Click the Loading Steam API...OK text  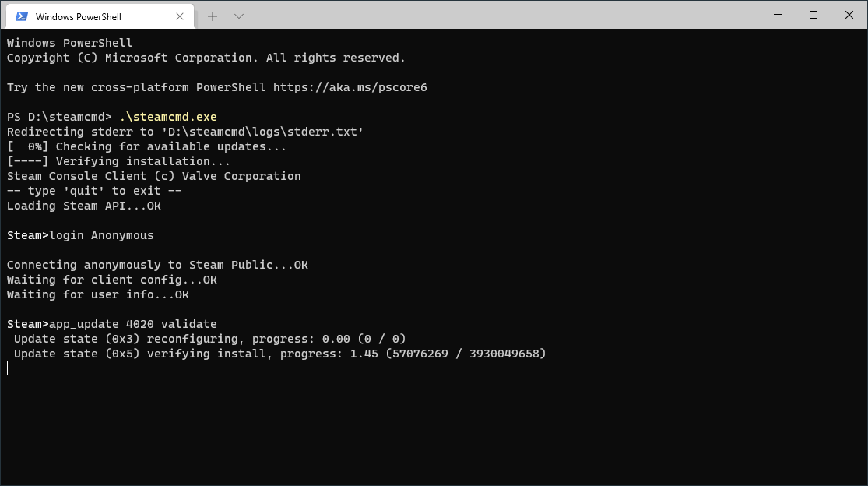tap(82, 205)
